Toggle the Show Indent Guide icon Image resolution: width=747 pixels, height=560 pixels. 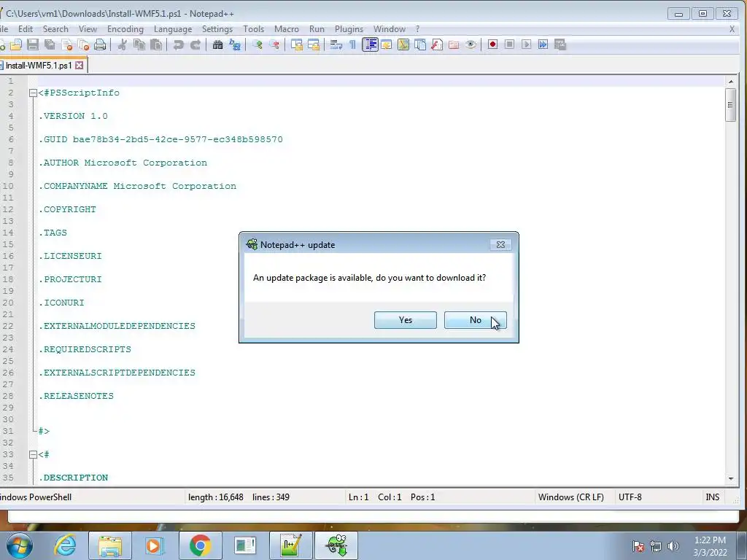(370, 44)
